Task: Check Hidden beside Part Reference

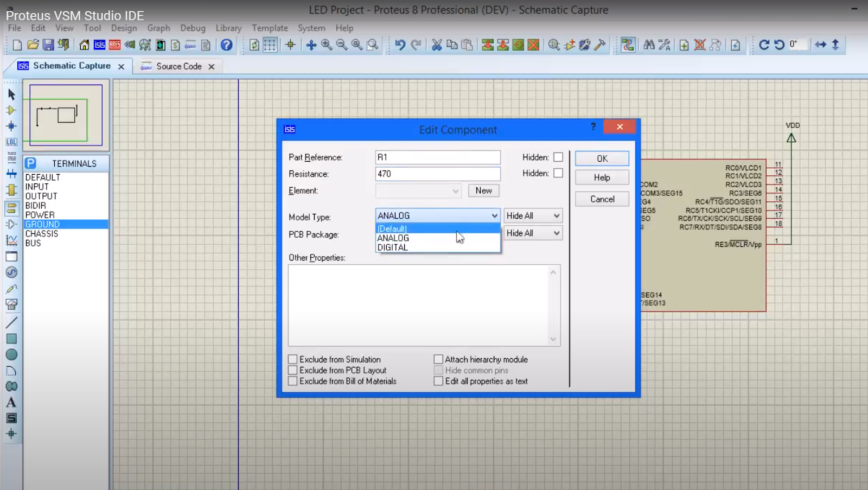Action: click(x=558, y=157)
